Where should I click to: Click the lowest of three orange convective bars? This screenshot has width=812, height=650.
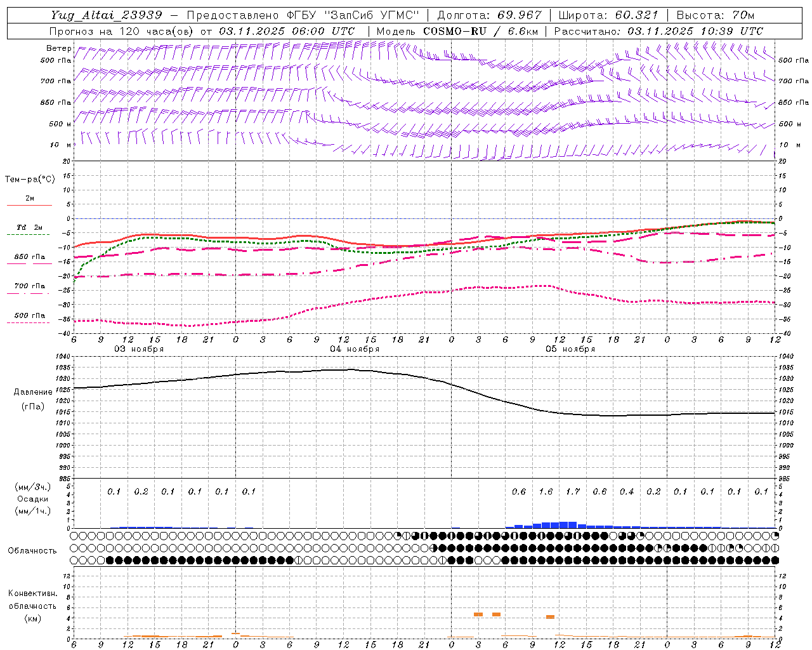pyautogui.click(x=551, y=617)
